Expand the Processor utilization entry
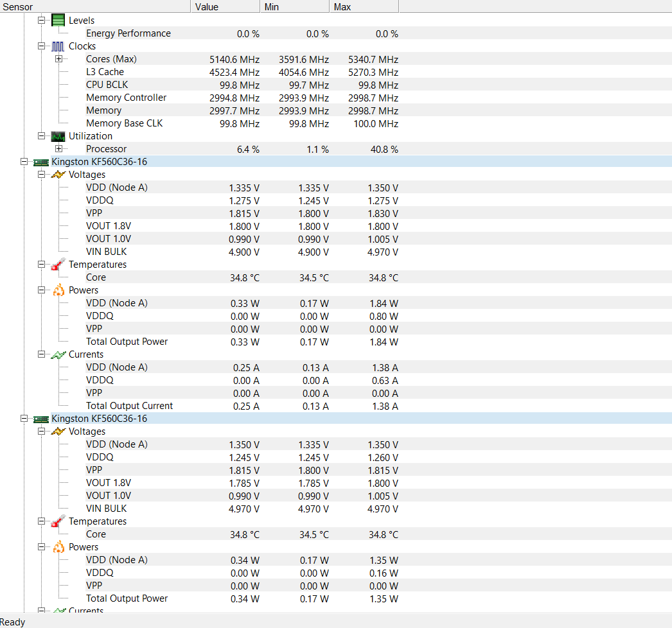This screenshot has width=672, height=628. click(x=59, y=148)
